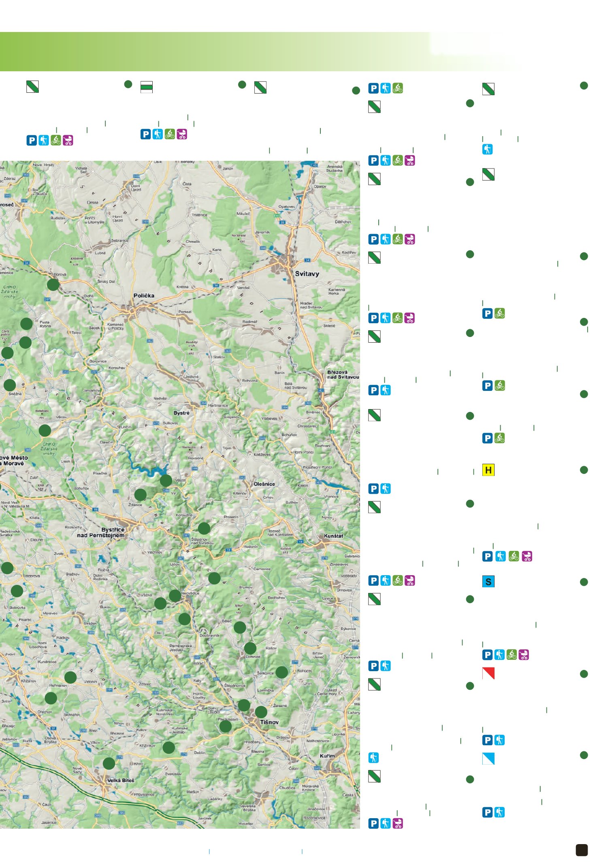
Task: Click the green horizontal-striped trail icon
Action: (x=146, y=87)
